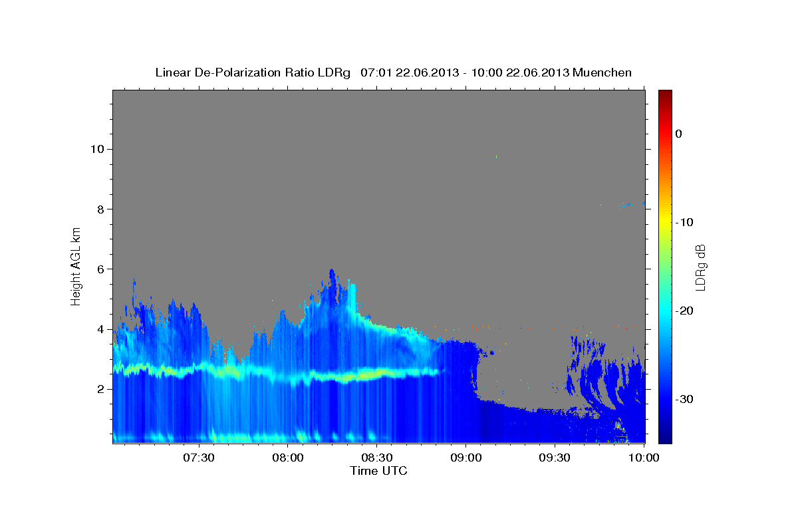Click the colorbar label '-10'
Screen dimensions: 798x532
click(x=685, y=222)
